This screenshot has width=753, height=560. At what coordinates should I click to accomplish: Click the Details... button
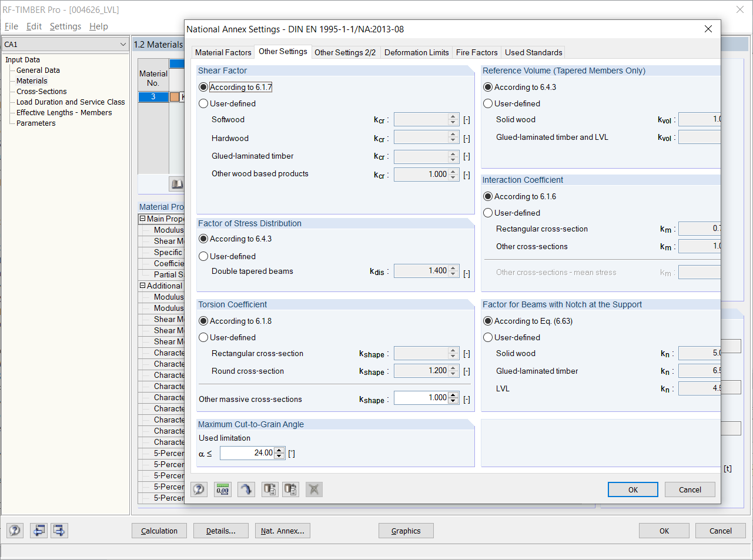tap(221, 531)
